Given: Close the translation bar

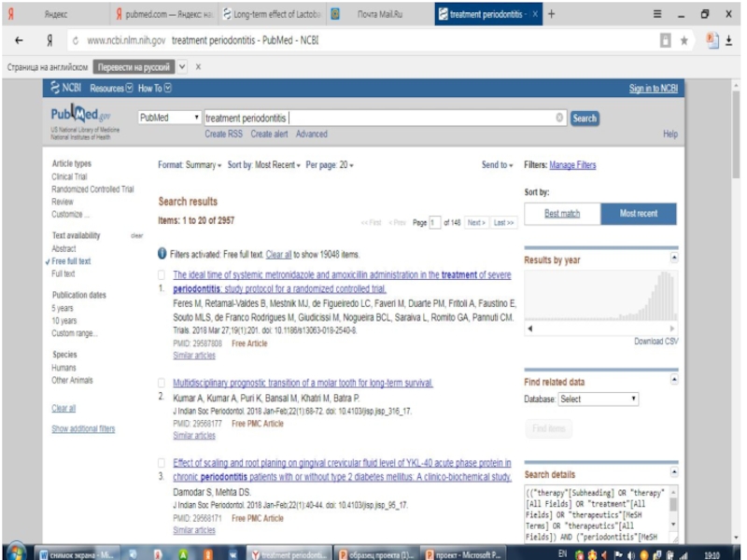Looking at the screenshot, I should coord(198,67).
